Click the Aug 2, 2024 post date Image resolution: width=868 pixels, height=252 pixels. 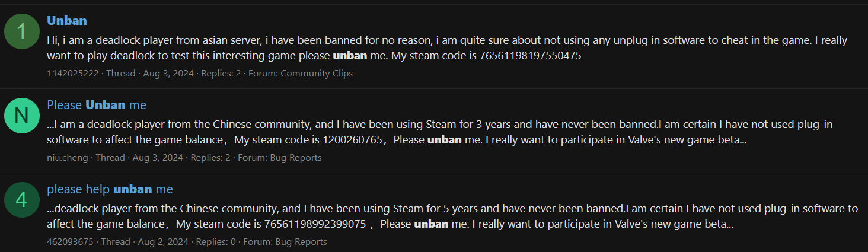pos(162,242)
